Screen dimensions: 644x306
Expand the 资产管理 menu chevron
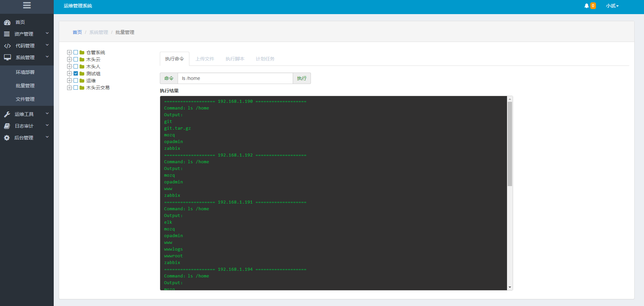tap(47, 33)
